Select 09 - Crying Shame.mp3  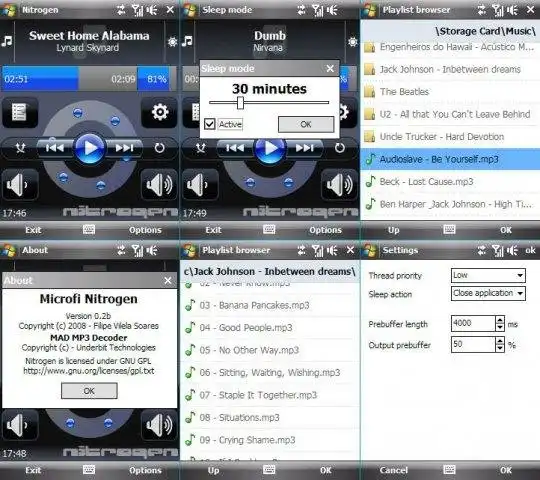(x=270, y=440)
